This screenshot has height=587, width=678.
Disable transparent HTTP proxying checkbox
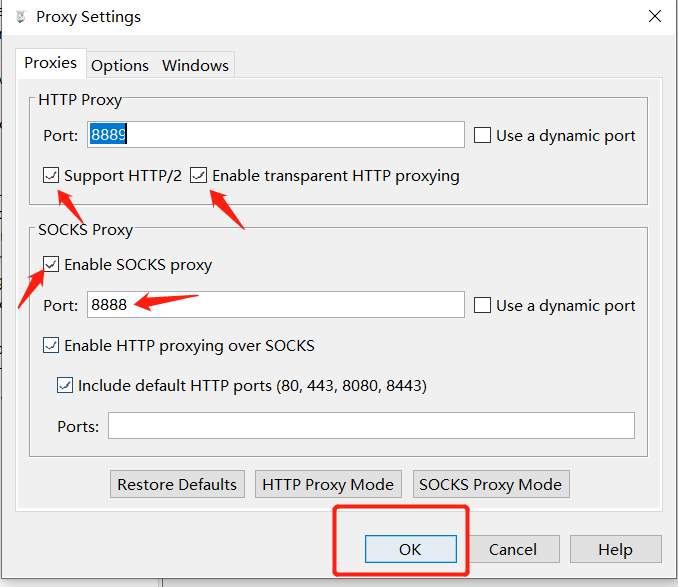[x=199, y=175]
